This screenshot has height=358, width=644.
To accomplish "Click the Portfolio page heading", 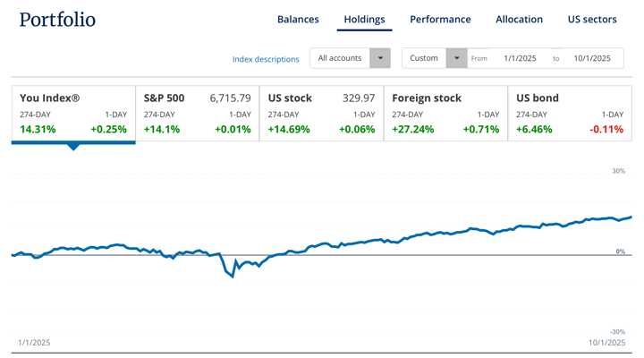I will click(57, 20).
